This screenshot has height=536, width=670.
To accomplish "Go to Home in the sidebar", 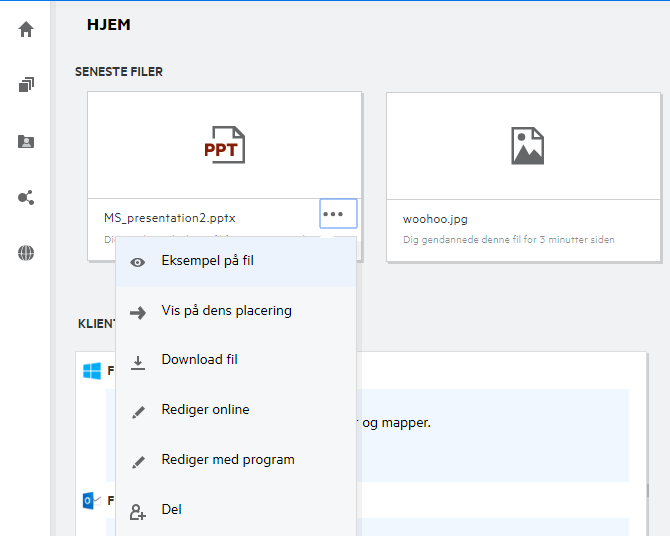I will (x=26, y=29).
